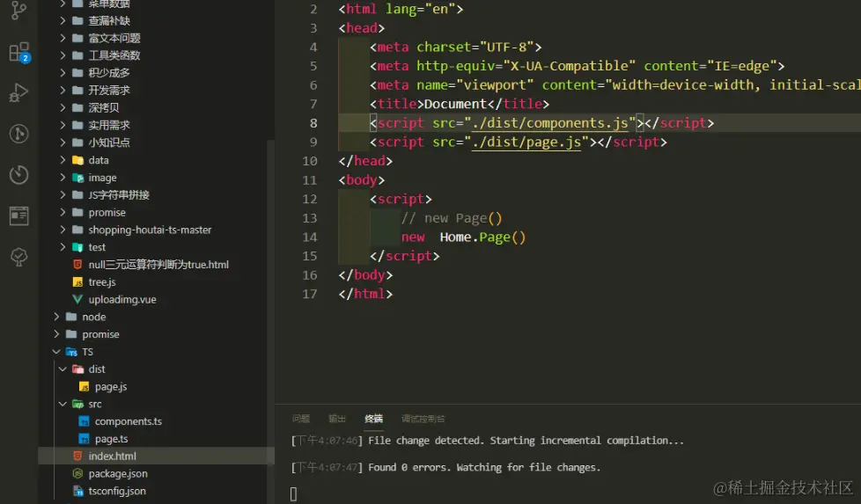Click the '// new Page()' comment on line 13
The width and height of the screenshot is (861, 504).
452,218
